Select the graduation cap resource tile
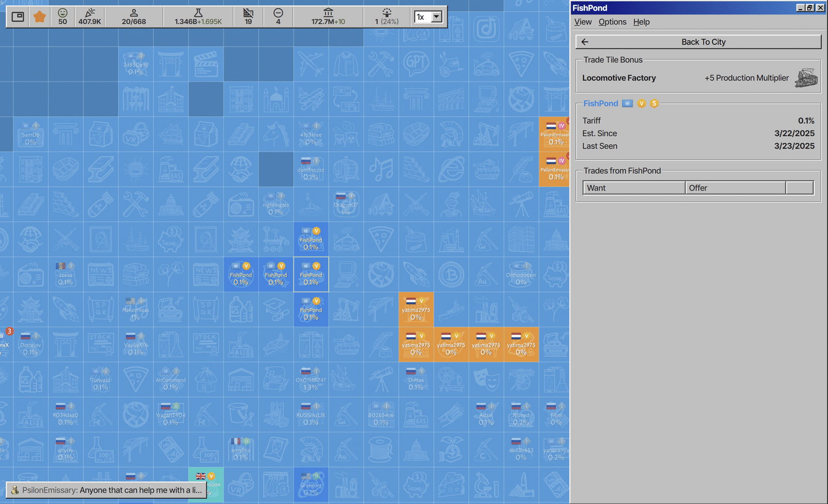 [276, 309]
